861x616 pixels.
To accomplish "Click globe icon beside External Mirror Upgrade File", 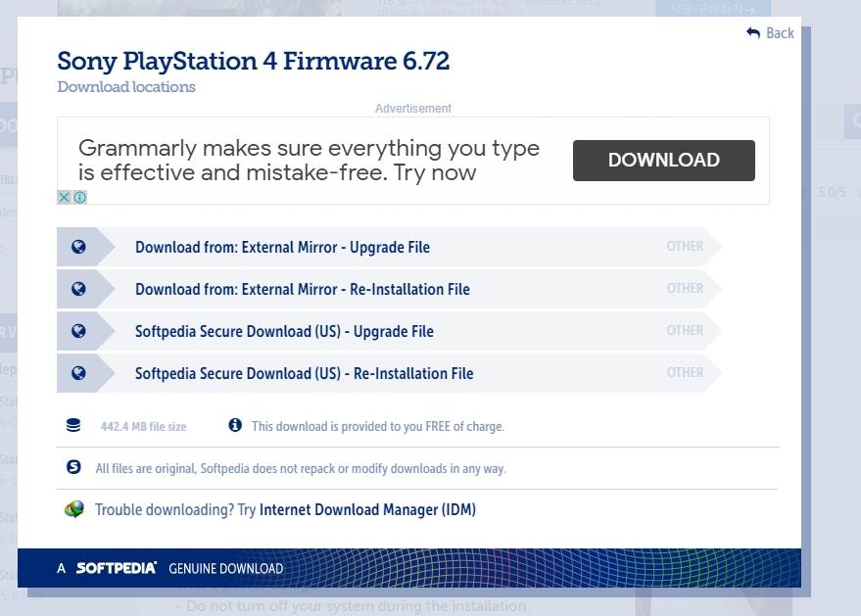I will (78, 247).
